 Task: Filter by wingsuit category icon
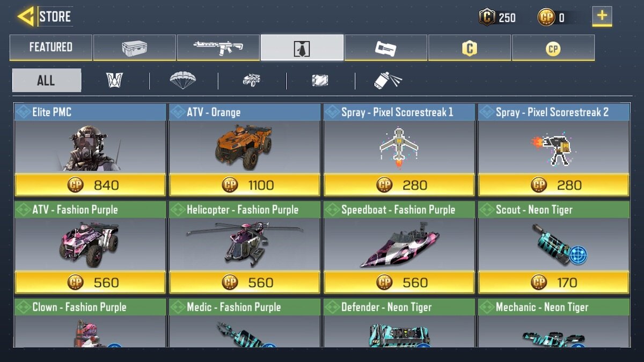(x=115, y=81)
